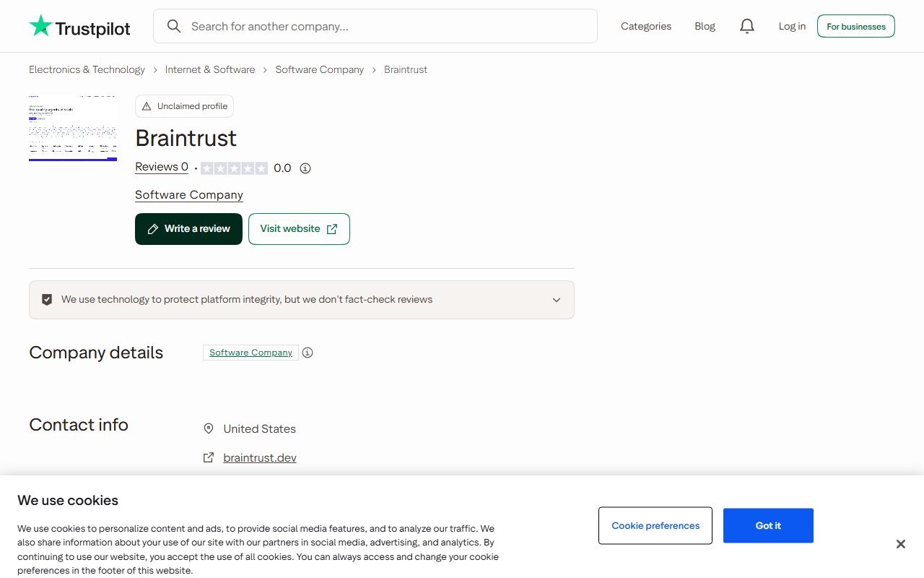Visit website button for Braintrust

299,229
